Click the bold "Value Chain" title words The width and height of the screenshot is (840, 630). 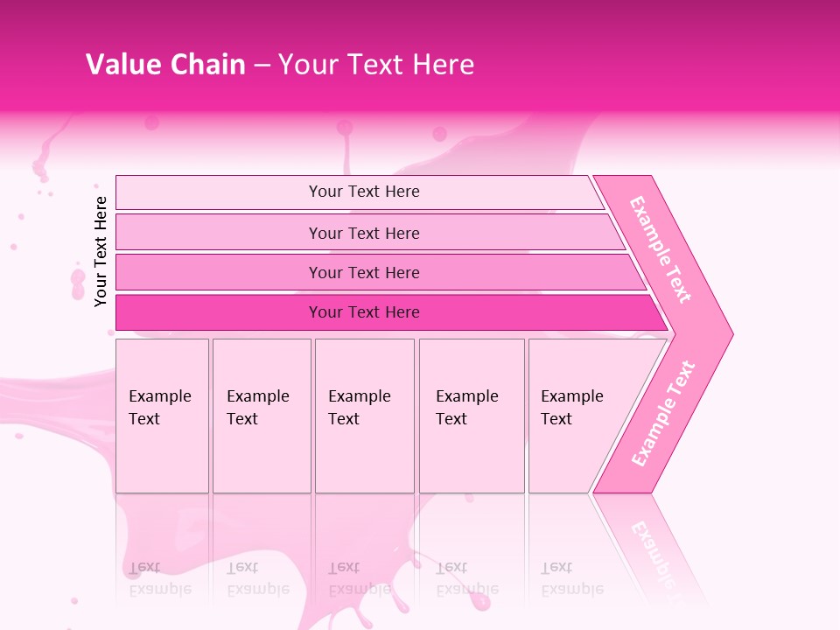pos(165,64)
